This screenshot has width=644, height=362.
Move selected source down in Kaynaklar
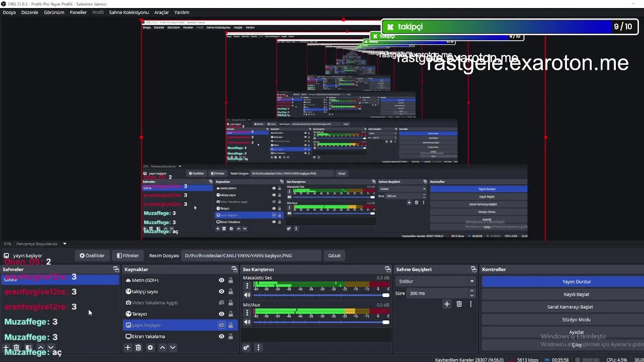pos(173,347)
